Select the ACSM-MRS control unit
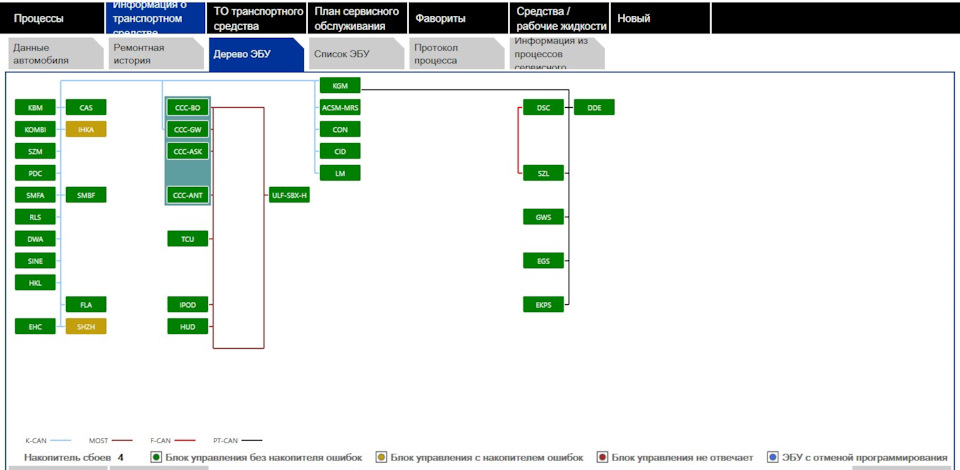This screenshot has width=960, height=470. (x=340, y=108)
